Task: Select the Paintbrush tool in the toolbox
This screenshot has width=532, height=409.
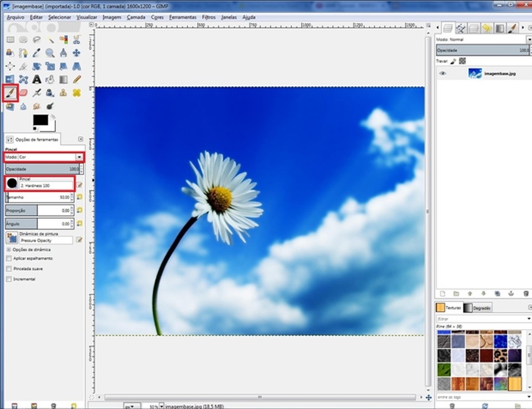Action: [10, 92]
